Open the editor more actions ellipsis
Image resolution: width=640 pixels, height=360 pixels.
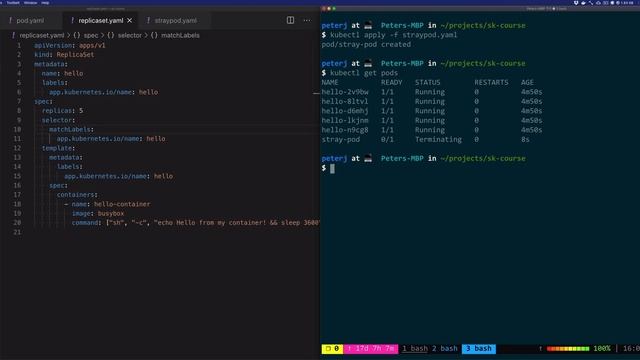(307, 20)
